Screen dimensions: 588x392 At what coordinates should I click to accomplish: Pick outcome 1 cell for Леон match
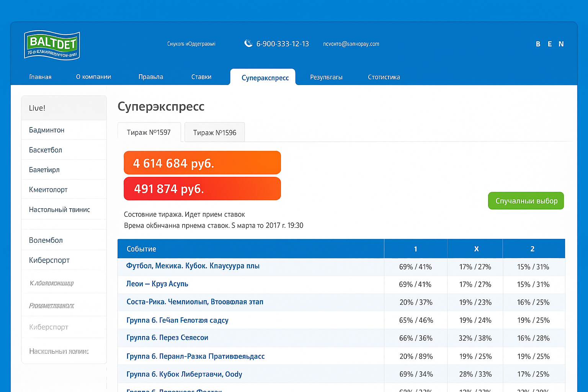[x=415, y=284]
